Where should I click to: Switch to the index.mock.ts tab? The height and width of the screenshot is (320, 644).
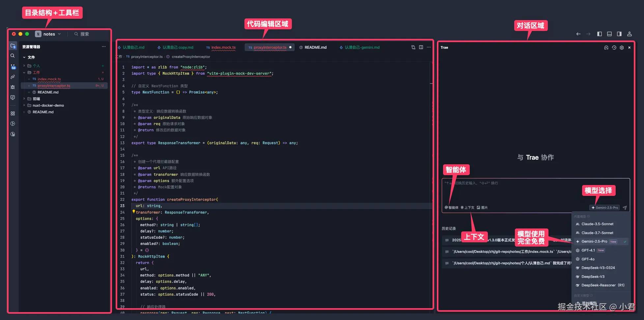point(221,47)
